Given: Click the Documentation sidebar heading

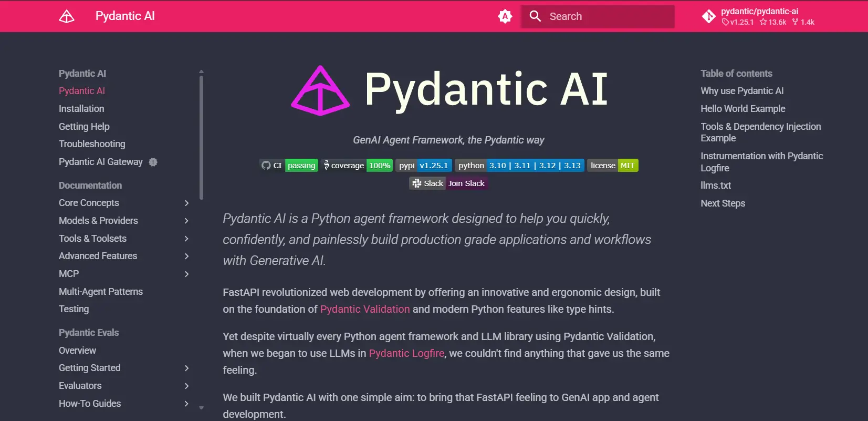Looking at the screenshot, I should (x=90, y=186).
